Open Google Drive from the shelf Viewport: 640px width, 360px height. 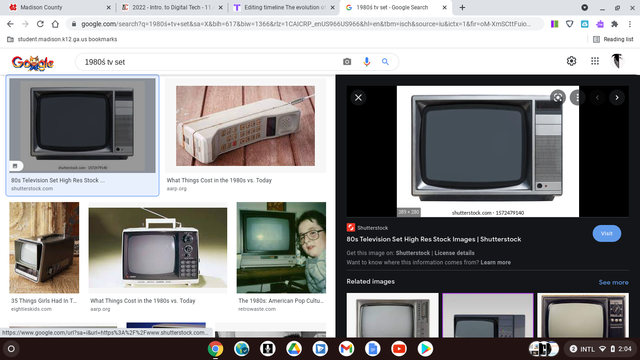coord(294,349)
